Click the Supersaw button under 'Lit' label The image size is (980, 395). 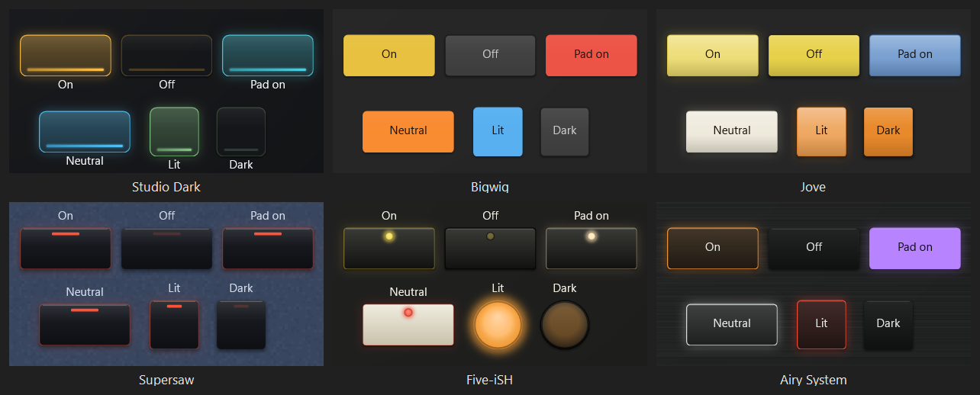click(174, 325)
